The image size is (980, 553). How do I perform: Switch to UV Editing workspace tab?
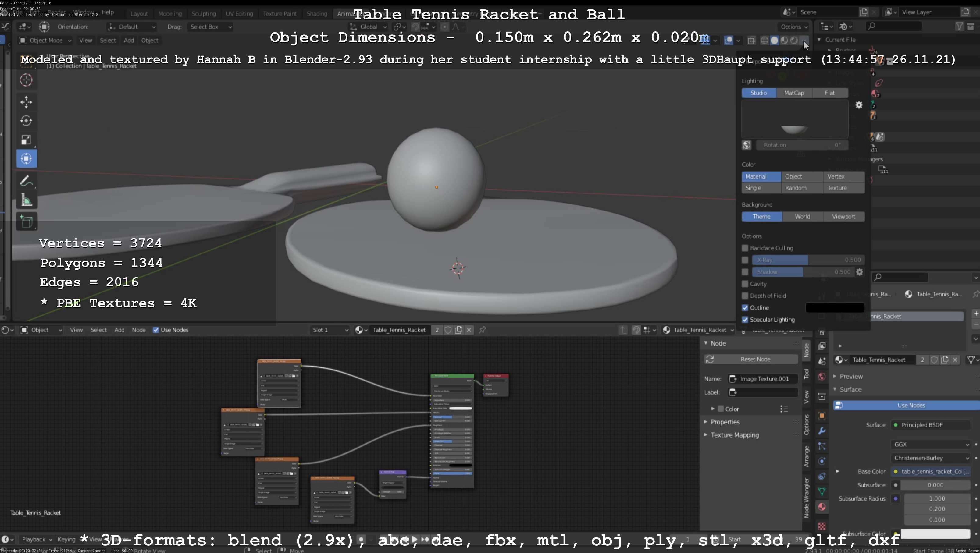pyautogui.click(x=239, y=14)
